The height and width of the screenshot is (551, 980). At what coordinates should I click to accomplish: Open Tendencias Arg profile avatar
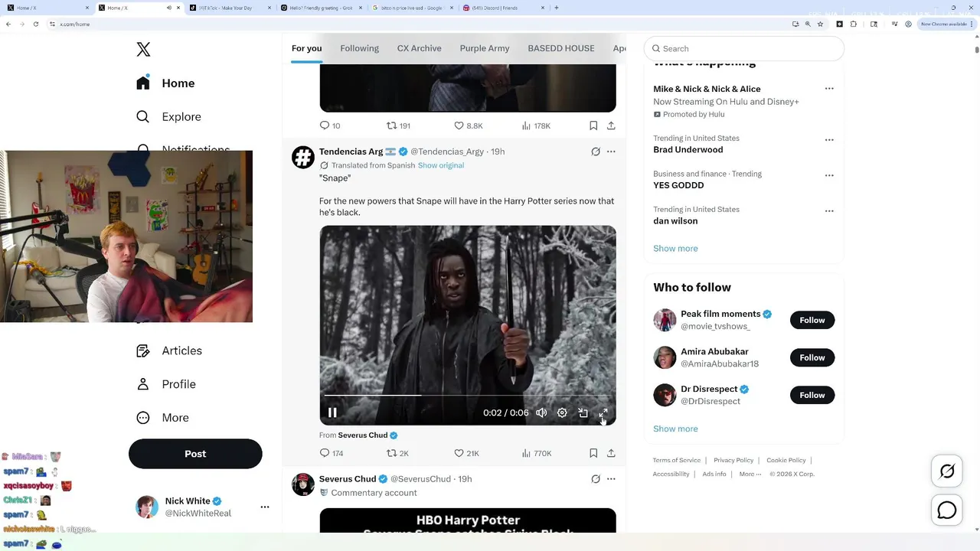click(x=303, y=157)
